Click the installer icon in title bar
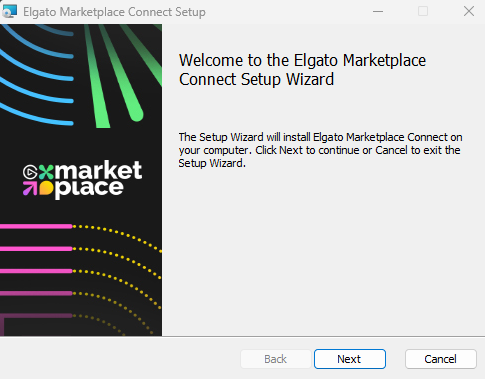The image size is (485, 379). (9, 11)
